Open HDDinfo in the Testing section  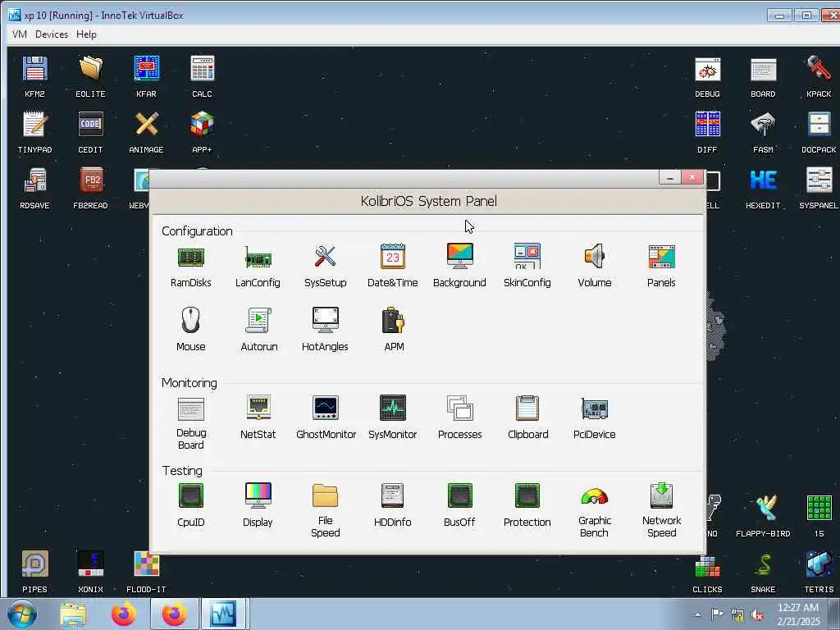[393, 505]
